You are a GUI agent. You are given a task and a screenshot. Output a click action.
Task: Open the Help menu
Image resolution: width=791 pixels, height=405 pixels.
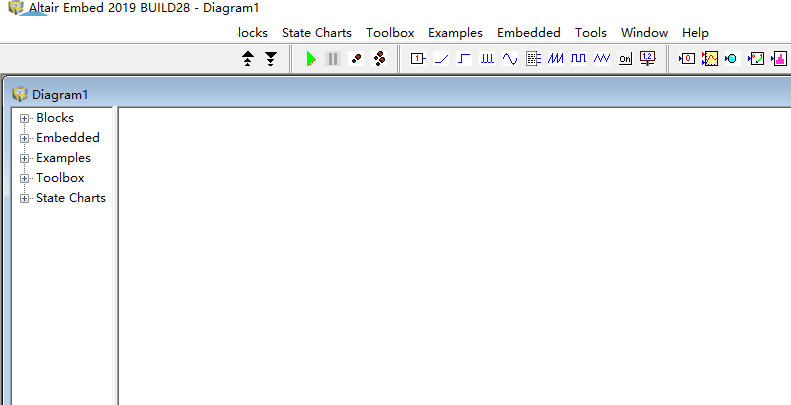[695, 33]
